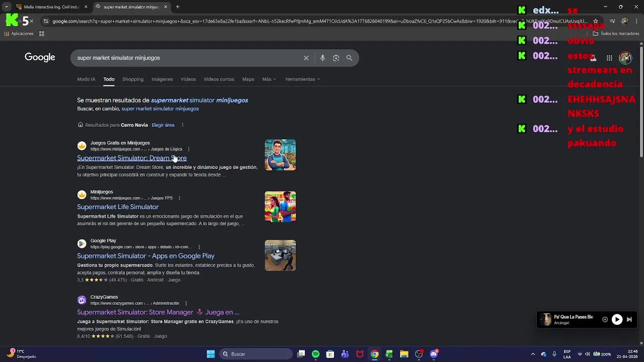Switch to the Shopping tab
This screenshot has width=644, height=362.
[x=133, y=79]
